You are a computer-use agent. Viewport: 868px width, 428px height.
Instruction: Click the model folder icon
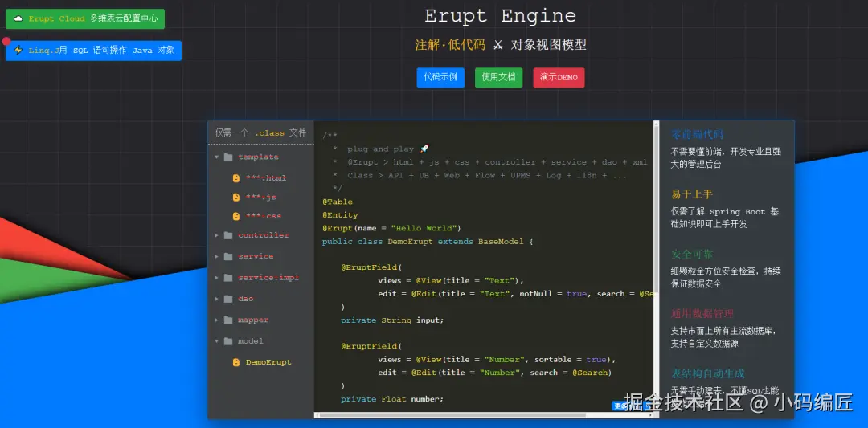(x=228, y=341)
